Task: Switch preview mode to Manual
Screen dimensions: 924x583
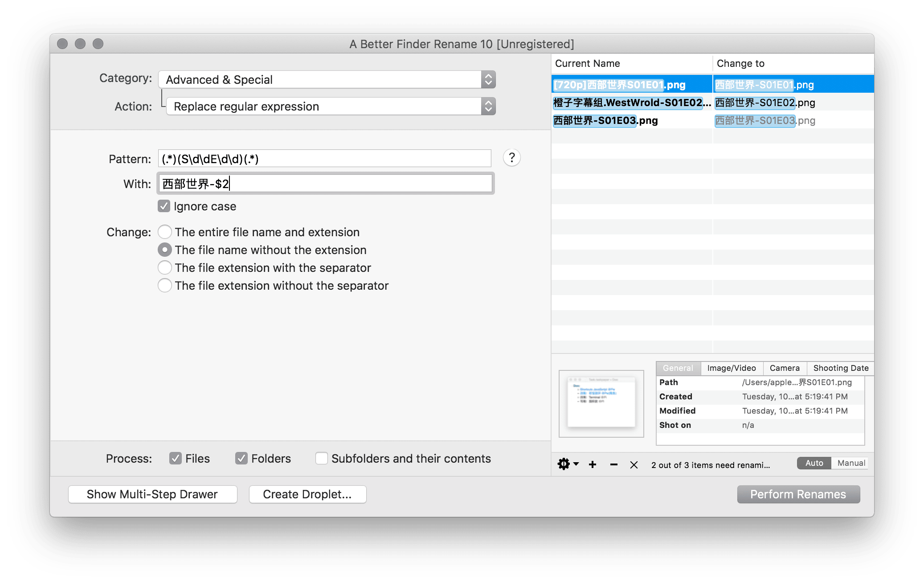Action: 850,463
